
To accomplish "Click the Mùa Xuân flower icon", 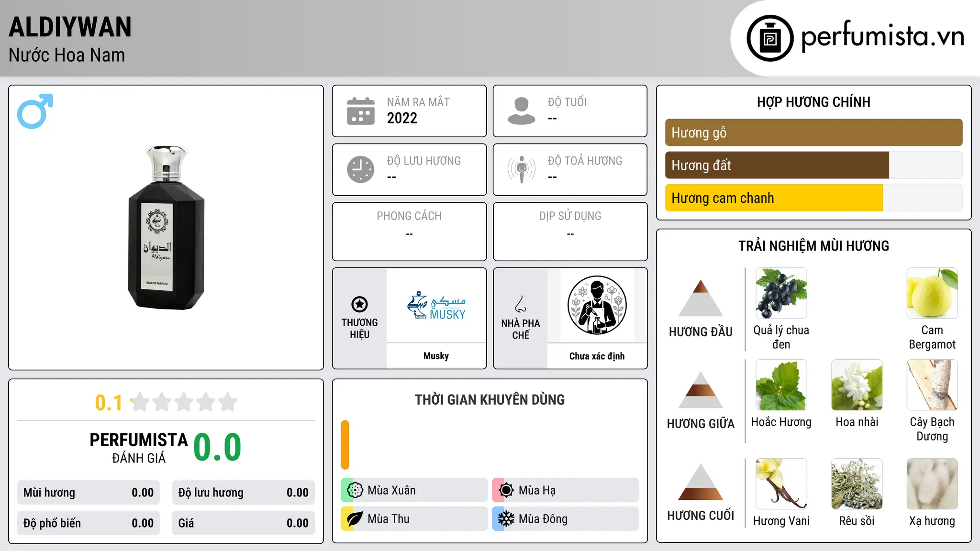I will pos(355,490).
